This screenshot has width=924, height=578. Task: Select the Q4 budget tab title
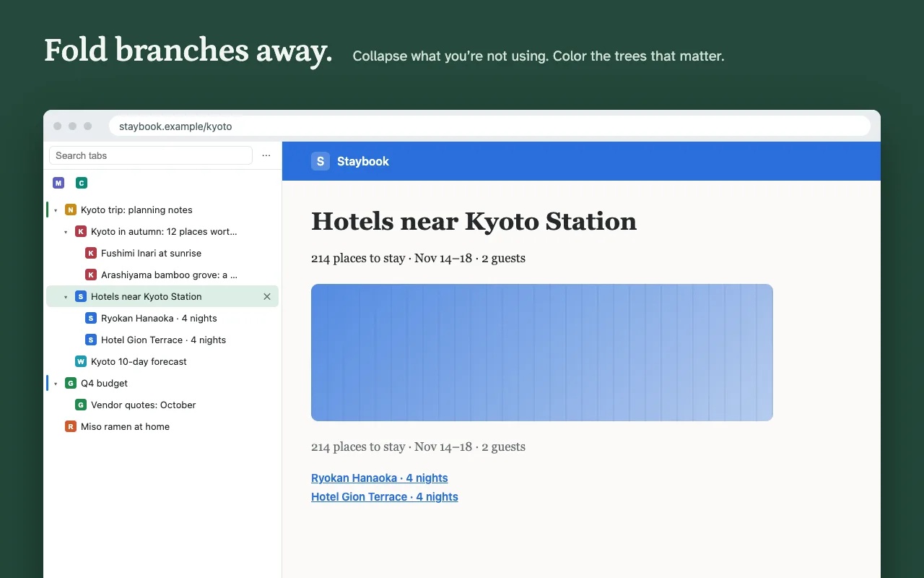(104, 383)
